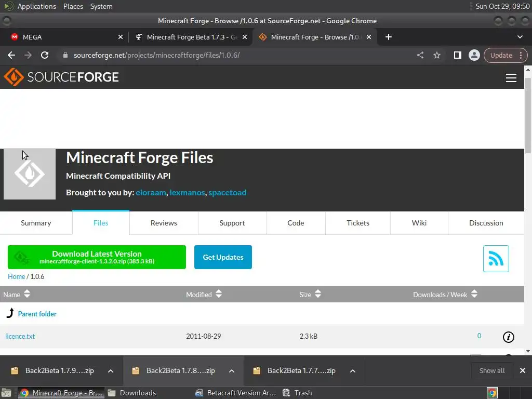Click the browser forward arrow
This screenshot has height=399, width=532.
pos(28,55)
